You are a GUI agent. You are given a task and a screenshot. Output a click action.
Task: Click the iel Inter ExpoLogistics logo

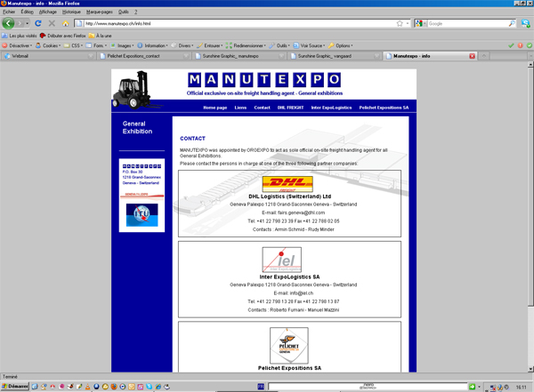281,260
